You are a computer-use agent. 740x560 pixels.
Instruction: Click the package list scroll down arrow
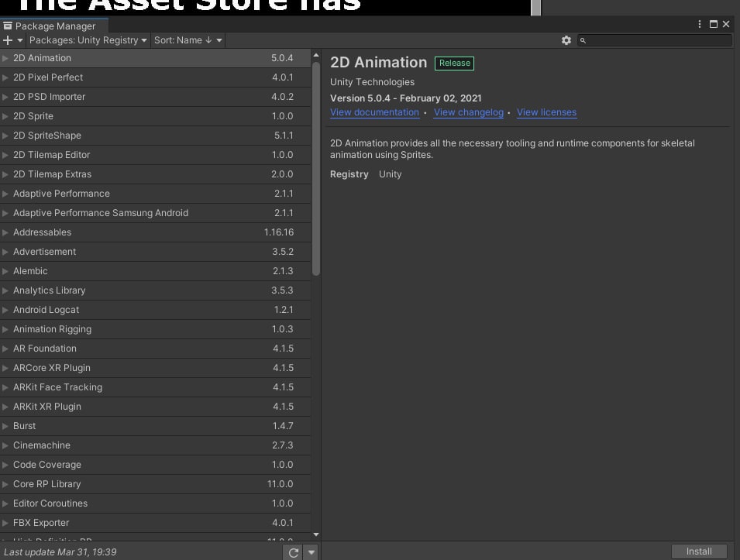316,534
